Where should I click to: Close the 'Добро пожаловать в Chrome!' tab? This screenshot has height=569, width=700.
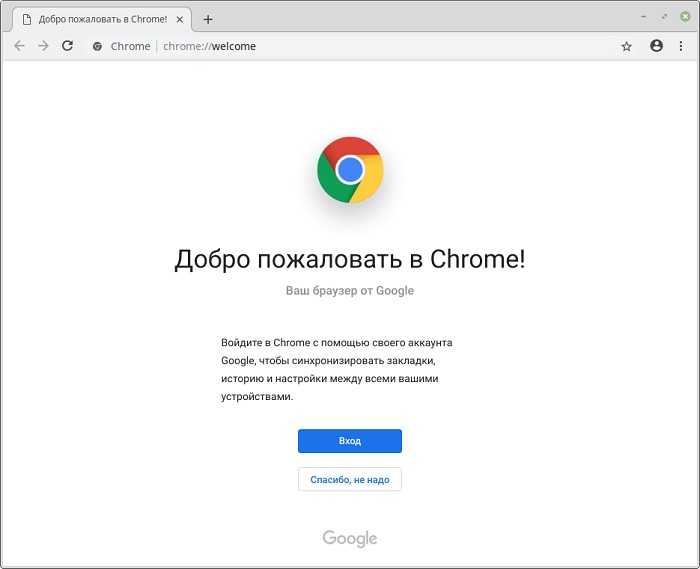point(179,20)
